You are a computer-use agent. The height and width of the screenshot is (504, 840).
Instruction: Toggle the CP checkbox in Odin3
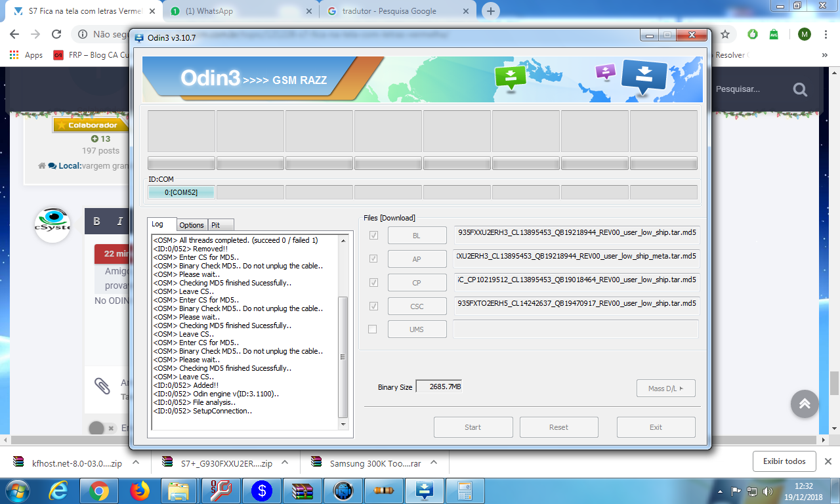point(373,282)
